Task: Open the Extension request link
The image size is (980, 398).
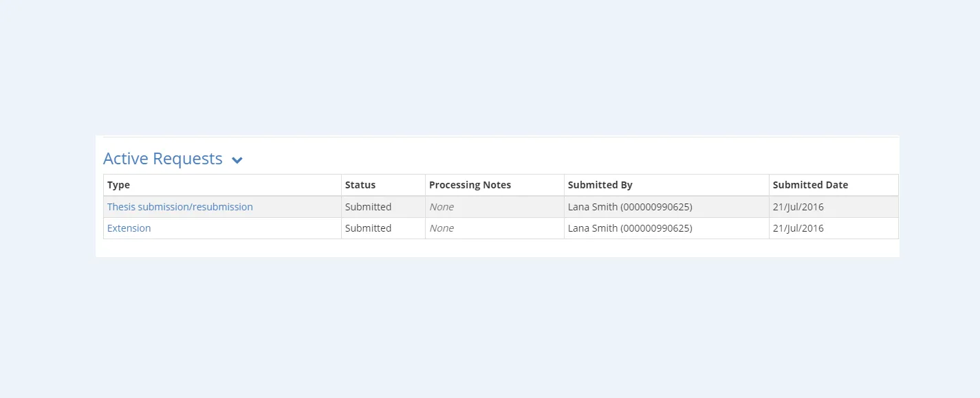Action: coord(129,228)
